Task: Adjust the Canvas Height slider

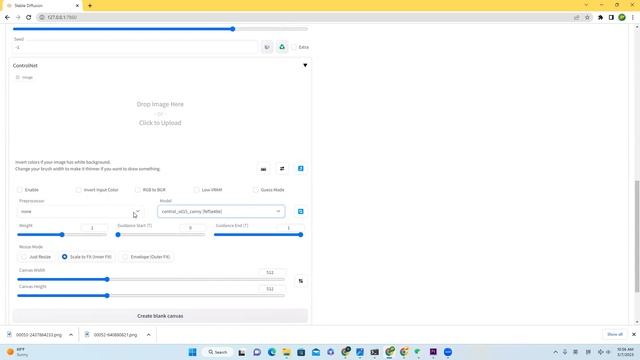Action: point(151,296)
